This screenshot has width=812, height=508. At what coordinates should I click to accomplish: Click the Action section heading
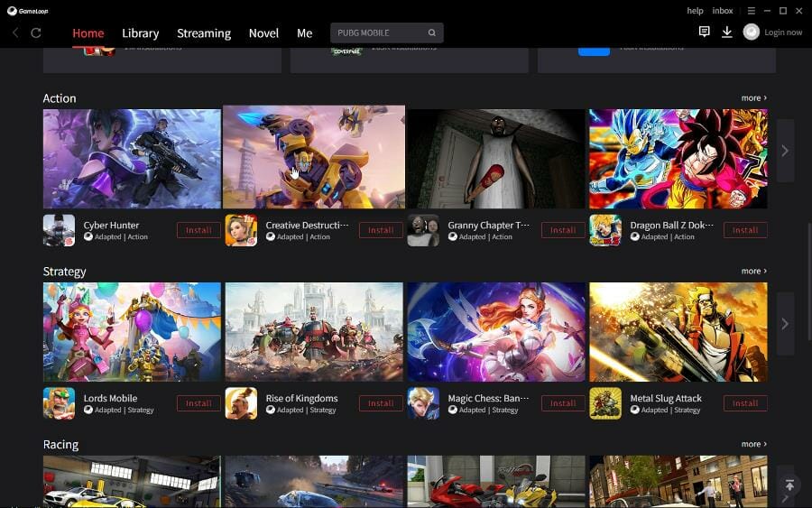60,97
